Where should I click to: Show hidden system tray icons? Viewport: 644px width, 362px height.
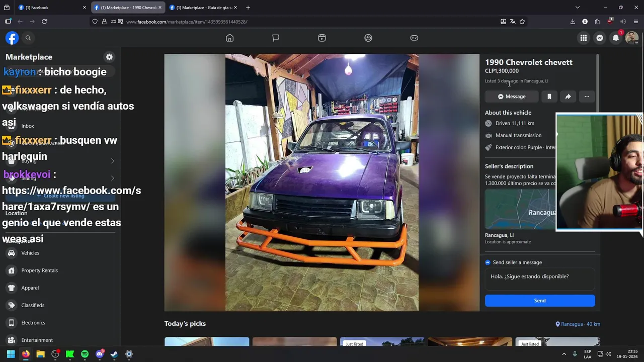[563, 354]
